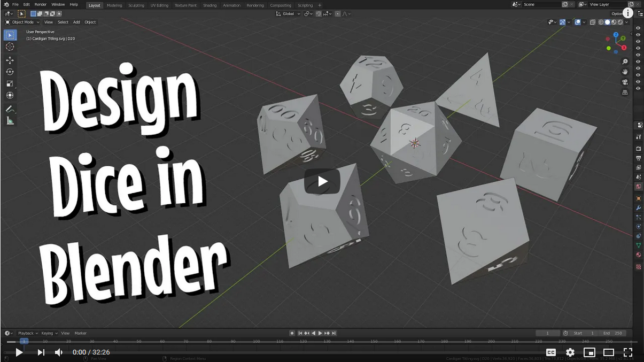Enter YouTube fullscreen mode

(x=628, y=352)
